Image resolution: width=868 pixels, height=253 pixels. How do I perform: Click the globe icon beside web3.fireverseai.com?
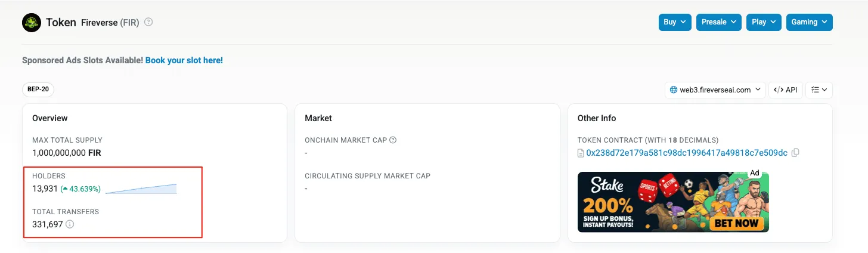click(x=674, y=90)
